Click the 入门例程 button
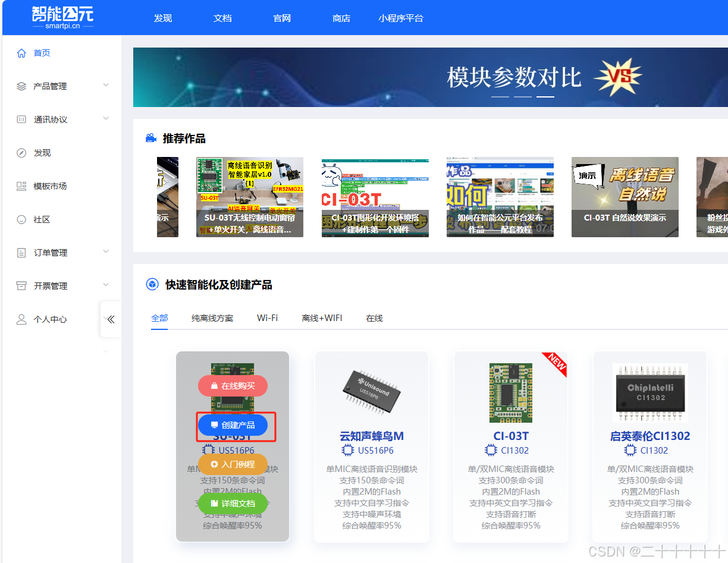This screenshot has width=728, height=563. click(233, 464)
